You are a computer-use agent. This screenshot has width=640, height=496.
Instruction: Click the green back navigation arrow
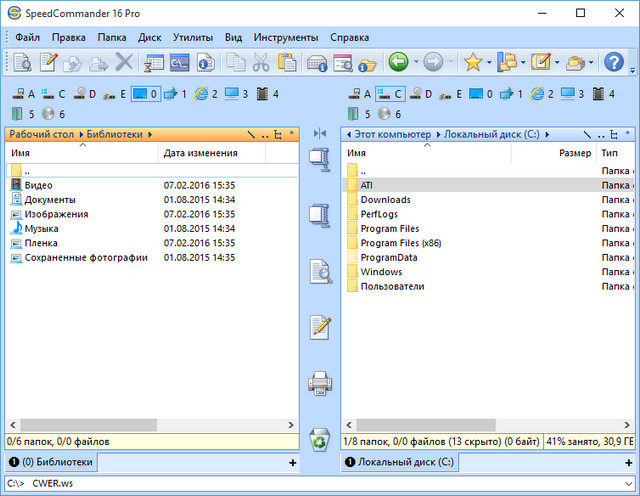point(398,62)
